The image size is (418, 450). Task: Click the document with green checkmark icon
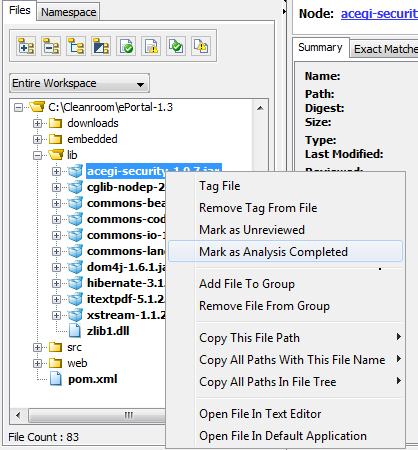(126, 46)
